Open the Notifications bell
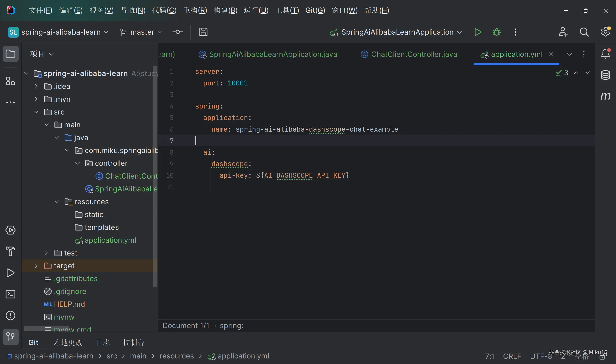This screenshot has width=616, height=364. [605, 54]
